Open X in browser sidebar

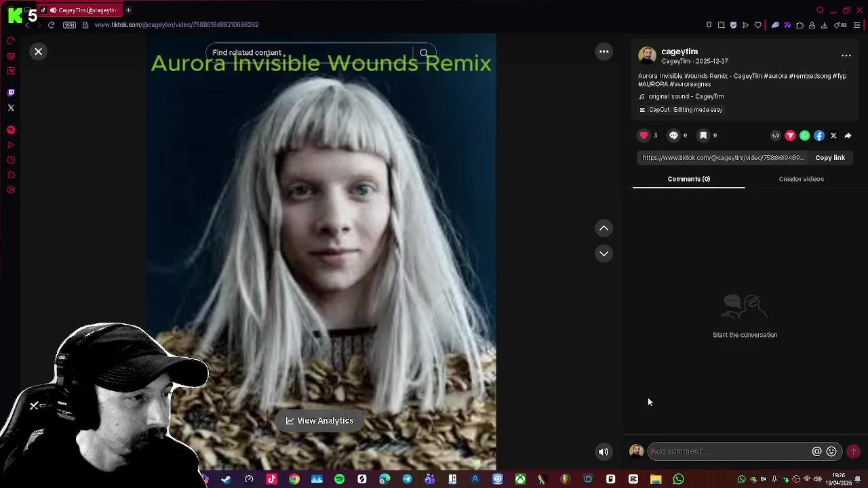point(11,108)
